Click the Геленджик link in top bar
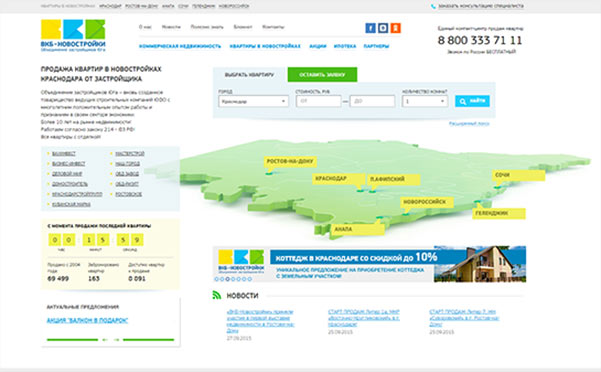Viewport: 601px width, 372px height. pyautogui.click(x=204, y=7)
